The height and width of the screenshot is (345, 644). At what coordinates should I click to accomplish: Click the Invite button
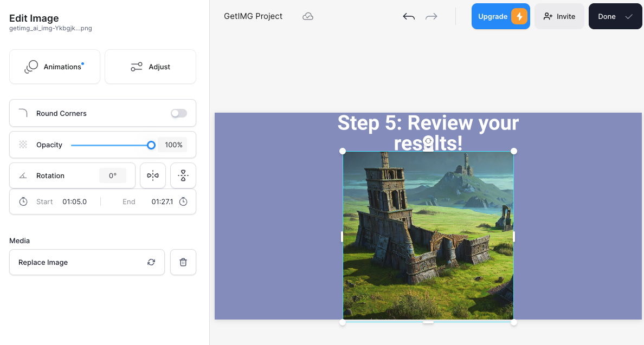[x=559, y=16]
